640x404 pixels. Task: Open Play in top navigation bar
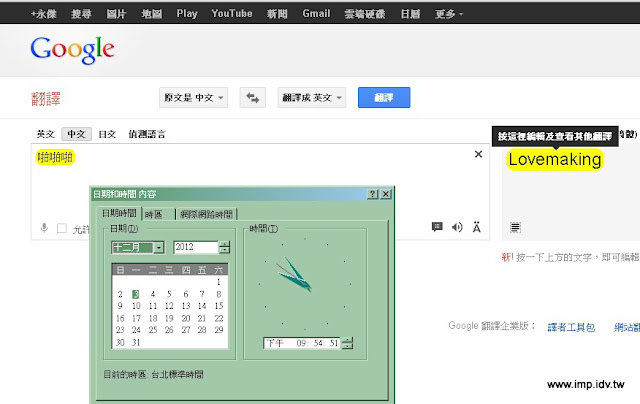tap(187, 14)
